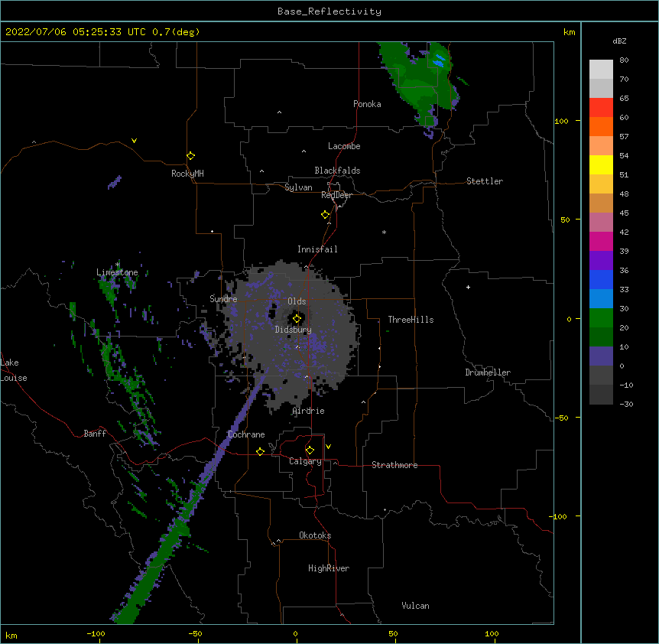
Task: Click the Sylvan label
Action: 298,187
